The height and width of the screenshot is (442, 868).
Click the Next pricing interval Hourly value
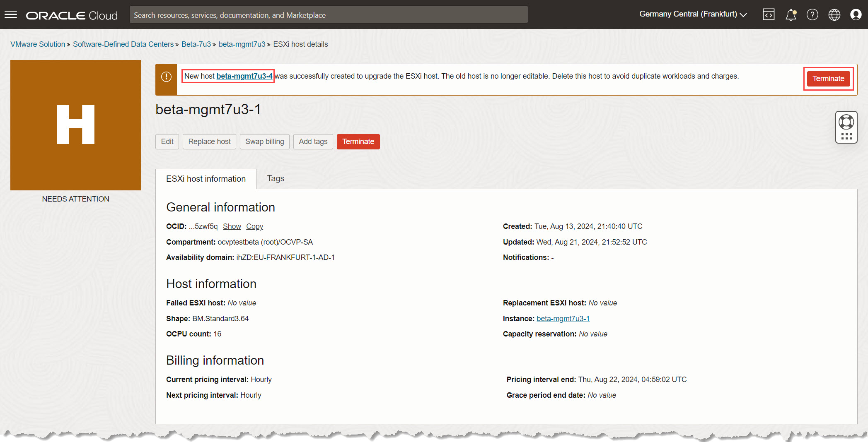[x=251, y=395]
